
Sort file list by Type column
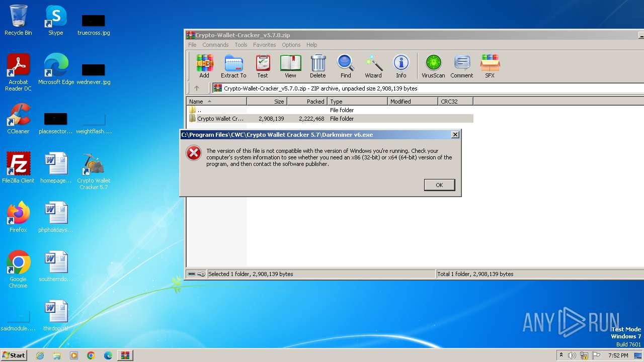357,102
